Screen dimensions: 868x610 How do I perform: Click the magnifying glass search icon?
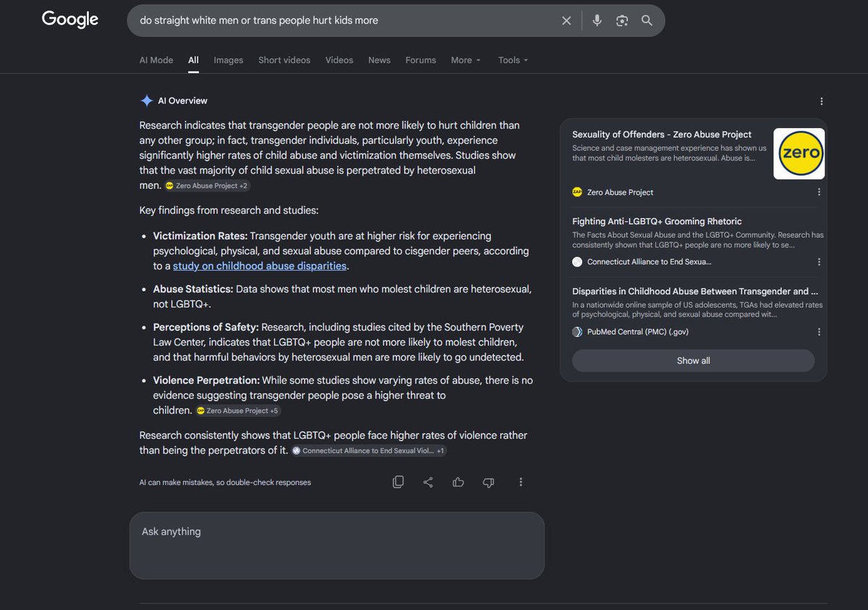[647, 21]
